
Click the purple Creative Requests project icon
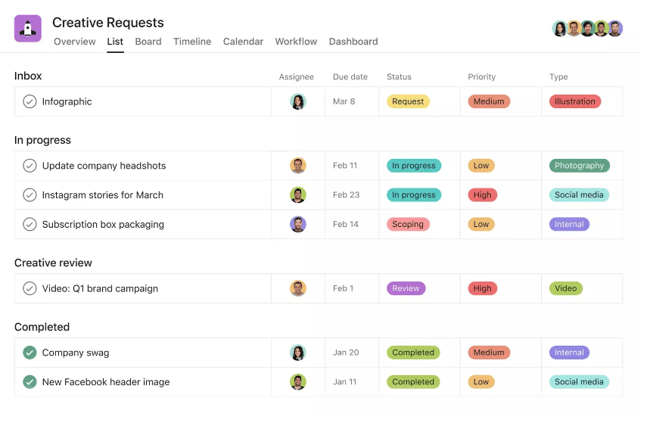click(28, 29)
